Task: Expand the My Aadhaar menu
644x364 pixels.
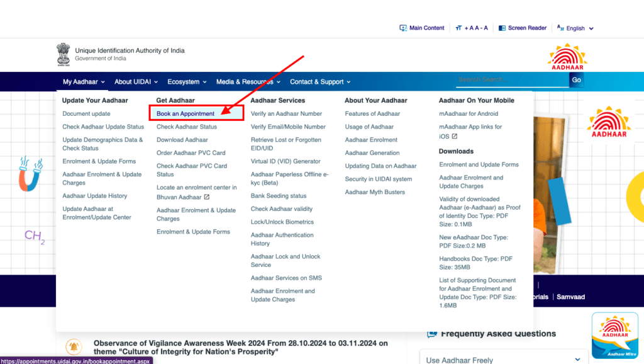Action: coord(84,82)
